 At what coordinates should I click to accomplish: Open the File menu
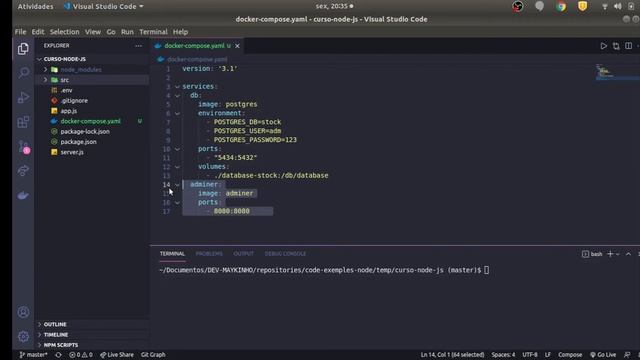tap(20, 32)
